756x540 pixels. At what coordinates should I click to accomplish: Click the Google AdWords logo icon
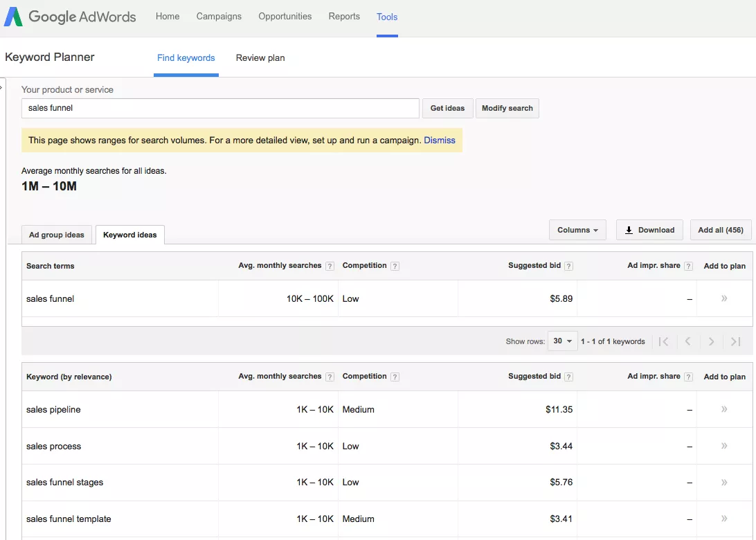[x=13, y=17]
